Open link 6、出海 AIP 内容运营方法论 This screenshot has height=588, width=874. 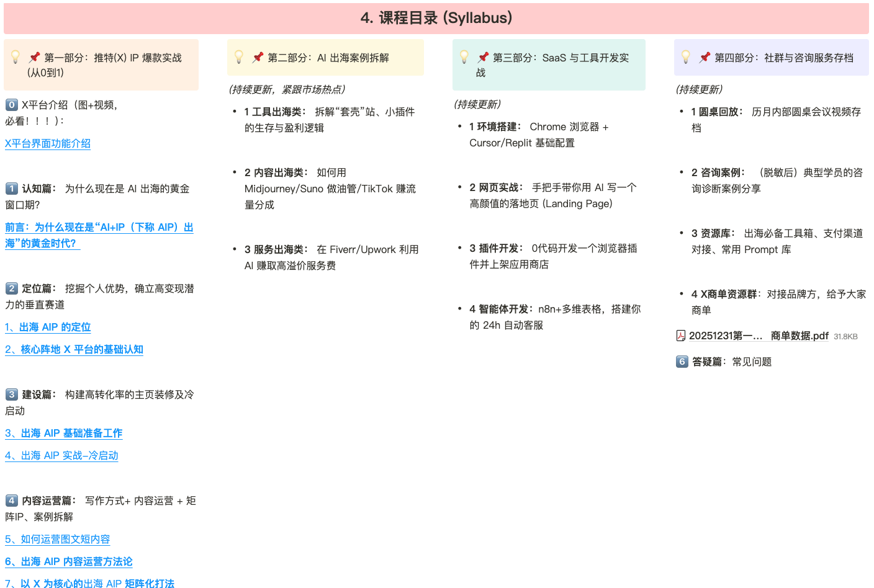click(x=68, y=561)
